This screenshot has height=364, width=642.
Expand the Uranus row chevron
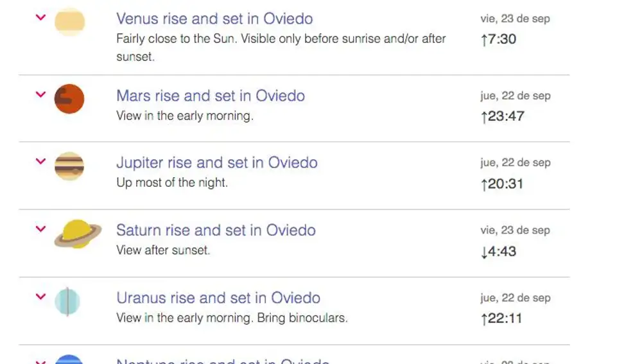(x=40, y=297)
